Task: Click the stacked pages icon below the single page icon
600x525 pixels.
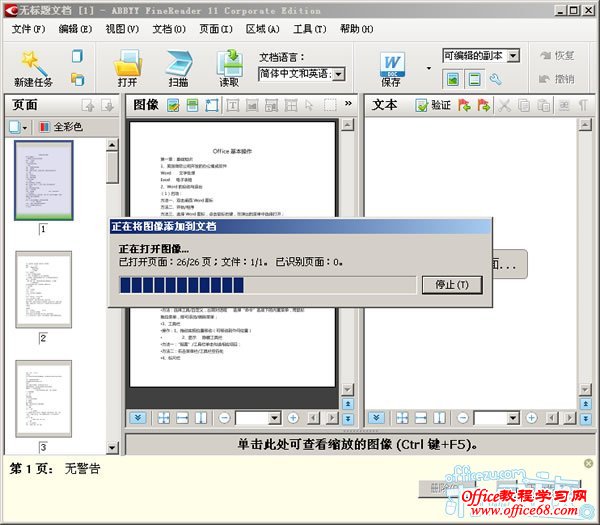Action: (77, 79)
